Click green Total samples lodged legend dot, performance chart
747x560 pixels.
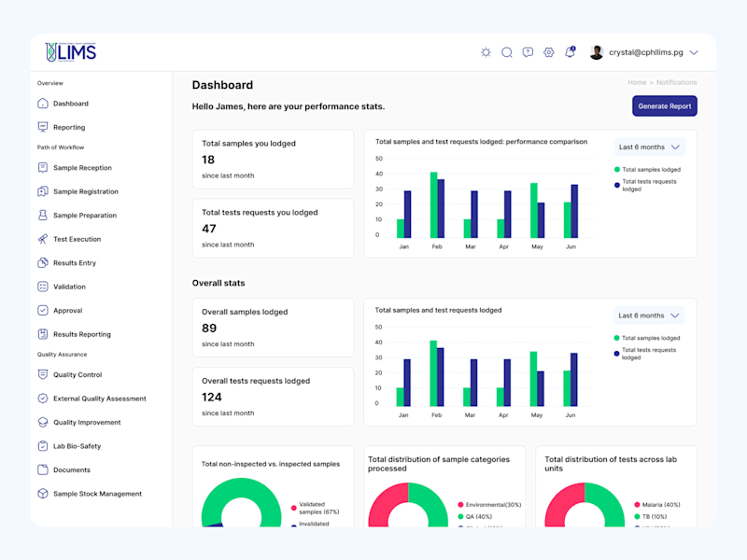617,170
